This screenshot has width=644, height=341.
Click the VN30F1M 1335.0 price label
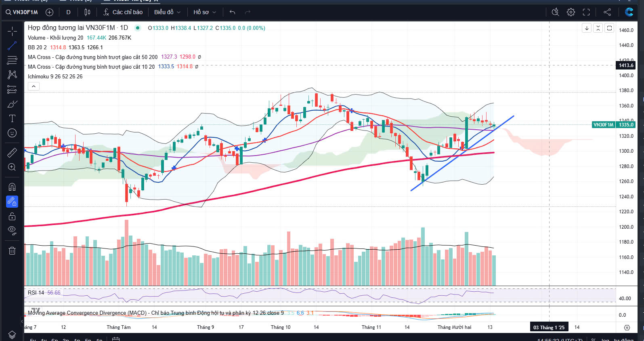click(614, 125)
